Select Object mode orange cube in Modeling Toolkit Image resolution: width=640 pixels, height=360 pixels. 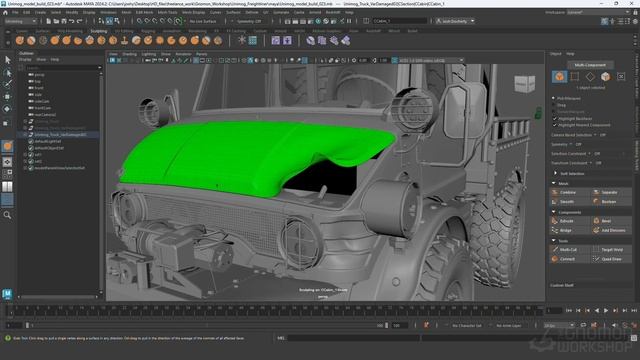point(559,76)
